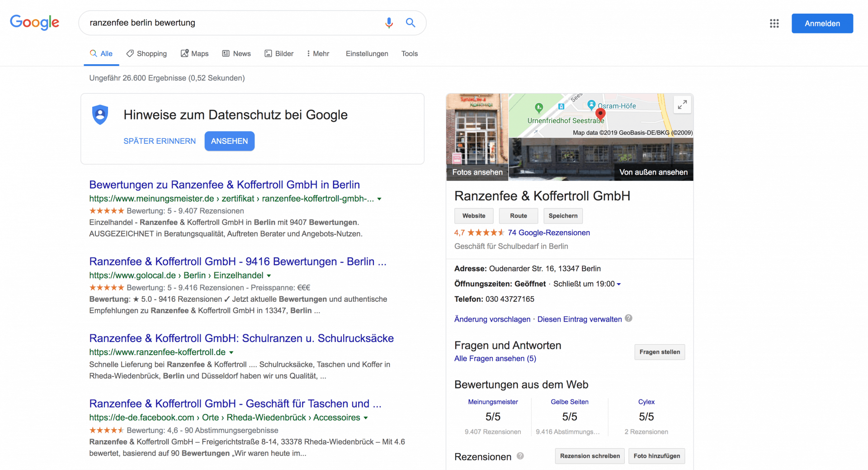
Task: Open Einstellungen menu
Action: point(367,53)
